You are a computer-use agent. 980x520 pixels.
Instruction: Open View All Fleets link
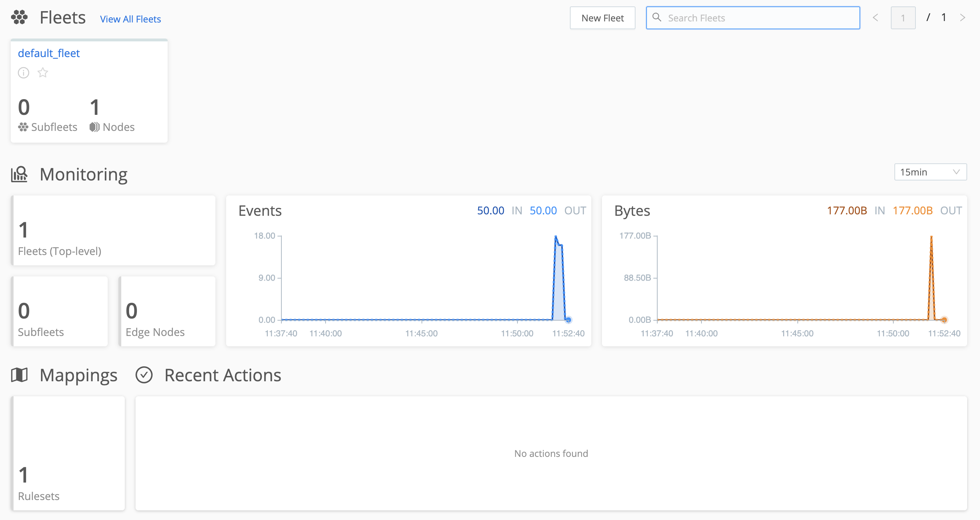131,19
